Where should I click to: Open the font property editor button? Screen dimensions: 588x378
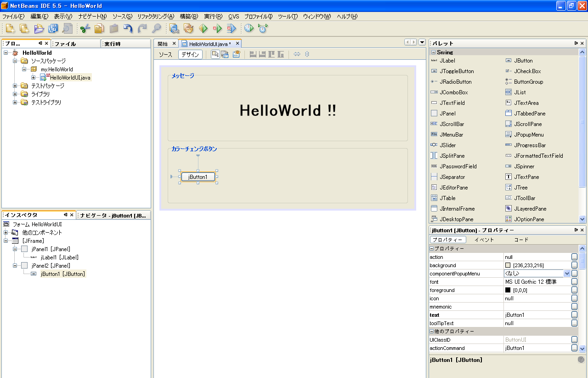coord(574,282)
